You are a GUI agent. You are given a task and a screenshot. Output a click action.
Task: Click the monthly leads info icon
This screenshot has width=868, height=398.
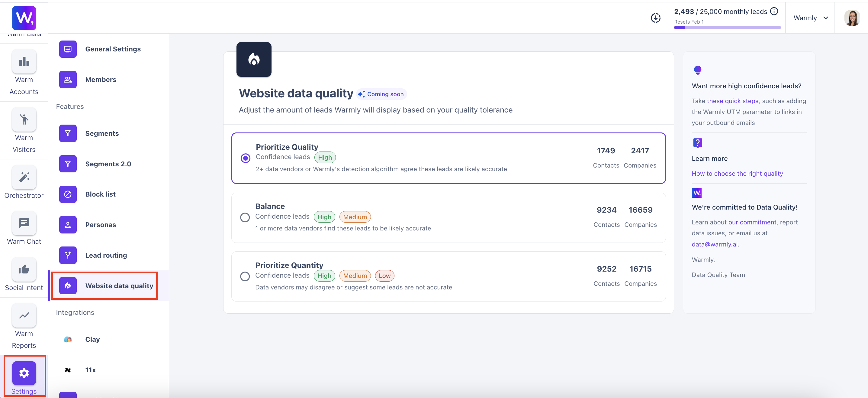[x=774, y=11]
